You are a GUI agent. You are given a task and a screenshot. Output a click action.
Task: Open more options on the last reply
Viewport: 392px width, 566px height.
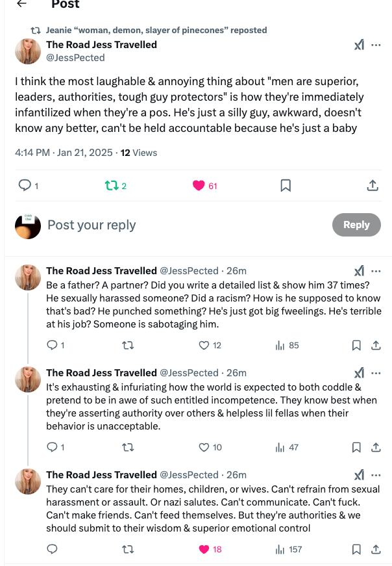tap(376, 475)
